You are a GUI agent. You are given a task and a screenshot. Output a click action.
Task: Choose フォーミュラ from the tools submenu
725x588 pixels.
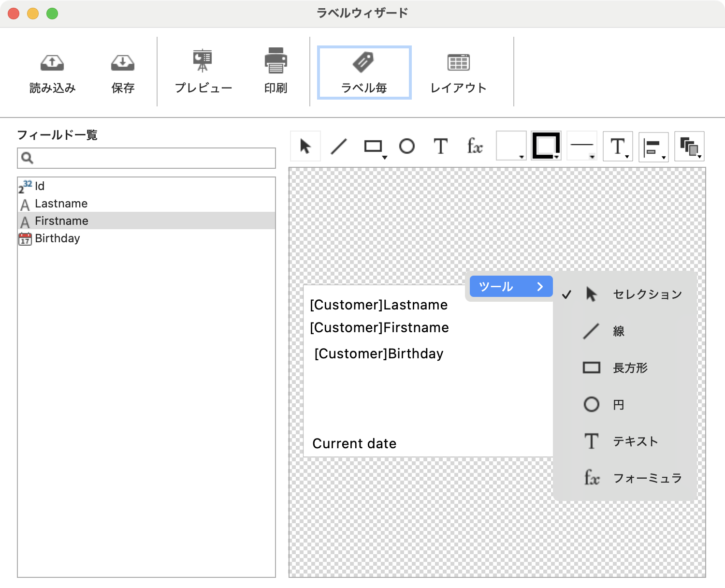coord(646,478)
